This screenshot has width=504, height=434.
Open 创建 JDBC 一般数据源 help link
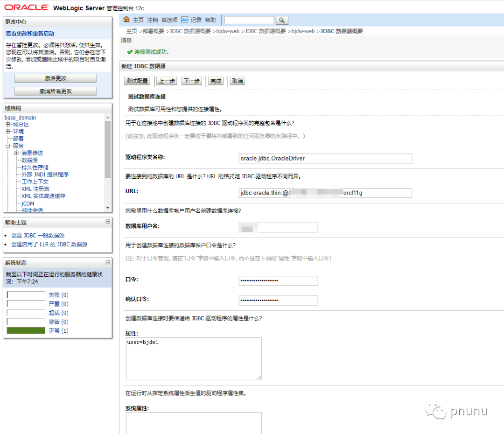tap(38, 235)
